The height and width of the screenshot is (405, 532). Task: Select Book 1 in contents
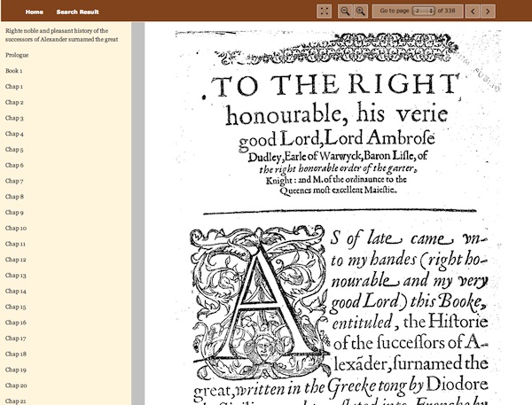pyautogui.click(x=14, y=71)
